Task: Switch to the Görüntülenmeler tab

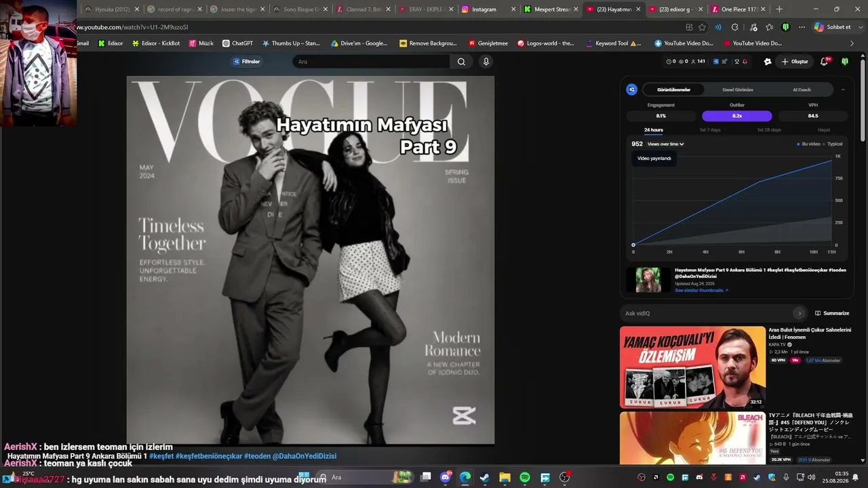Action: [673, 89]
